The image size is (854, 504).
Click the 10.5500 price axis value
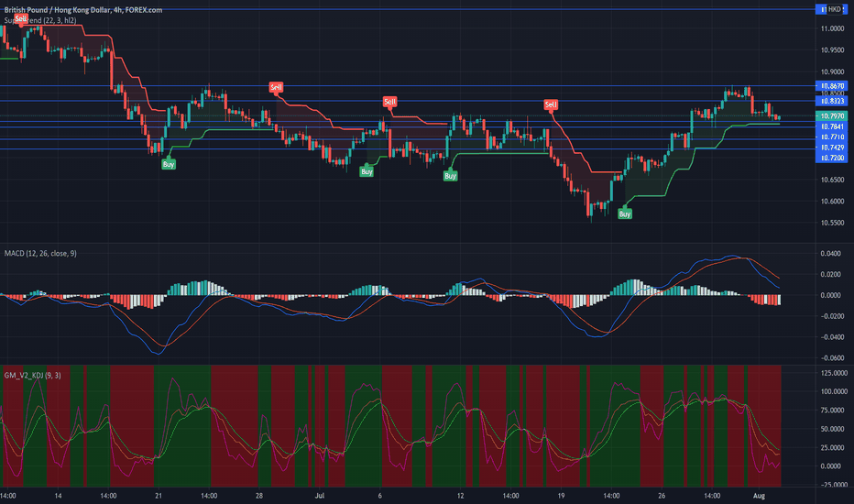tap(833, 224)
